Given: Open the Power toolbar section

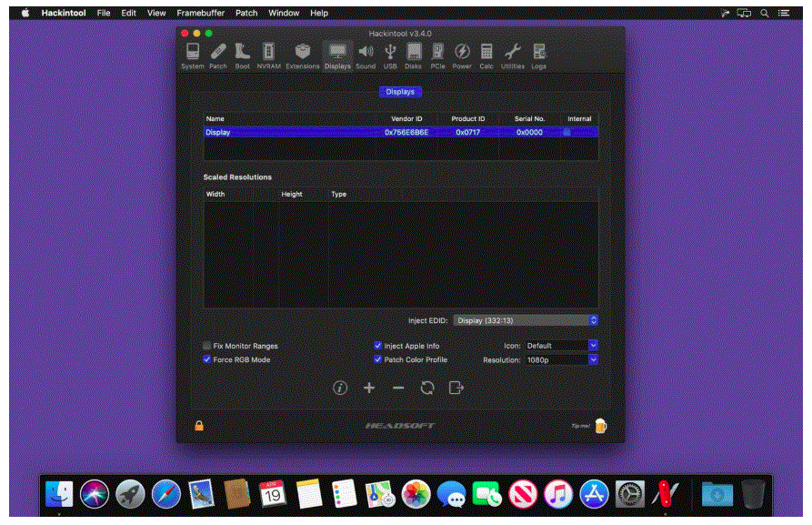Looking at the screenshot, I should pyautogui.click(x=462, y=56).
